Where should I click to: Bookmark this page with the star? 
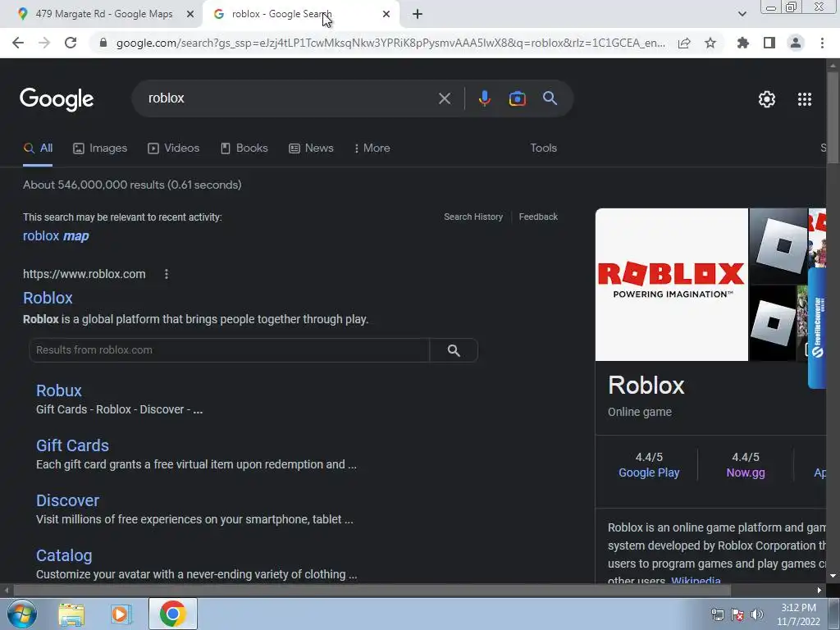(710, 43)
